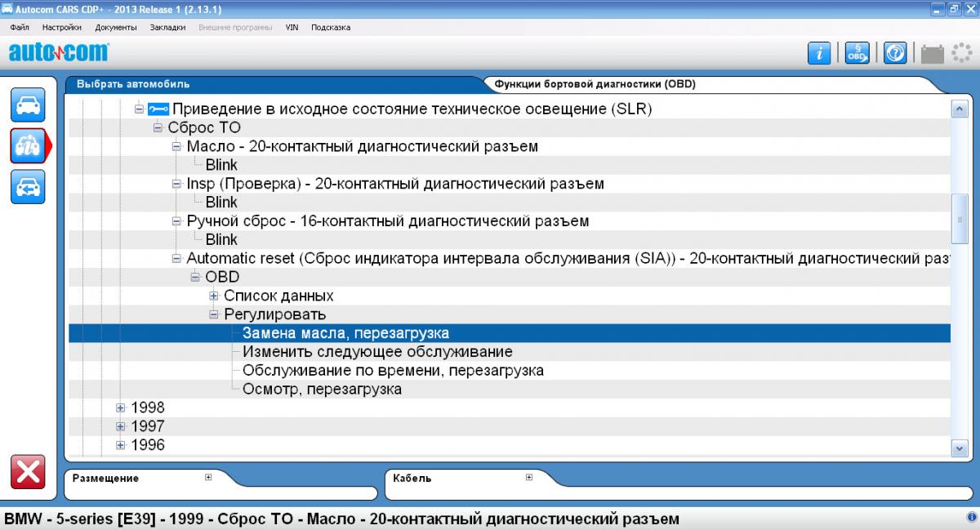Screen dimensions: 980x530
Task: Click the info icon in status bar
Action: pyautogui.click(x=972, y=519)
